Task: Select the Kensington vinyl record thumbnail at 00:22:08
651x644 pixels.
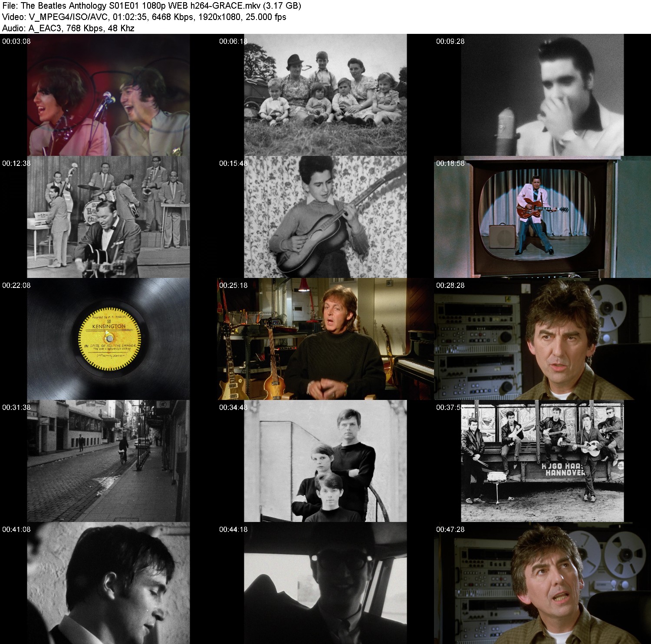Action: pos(108,339)
